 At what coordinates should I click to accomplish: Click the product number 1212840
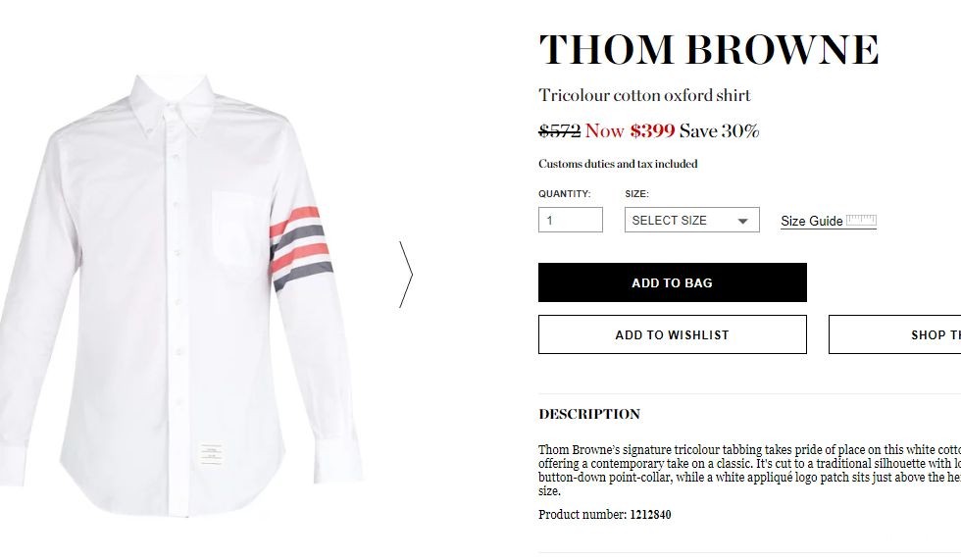coord(650,515)
